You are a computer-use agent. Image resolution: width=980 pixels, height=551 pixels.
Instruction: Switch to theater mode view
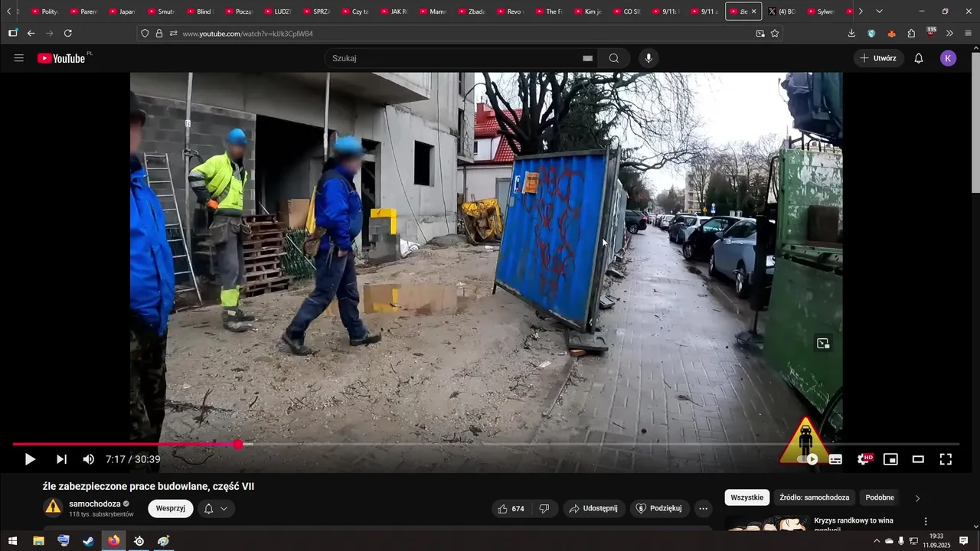(x=918, y=459)
